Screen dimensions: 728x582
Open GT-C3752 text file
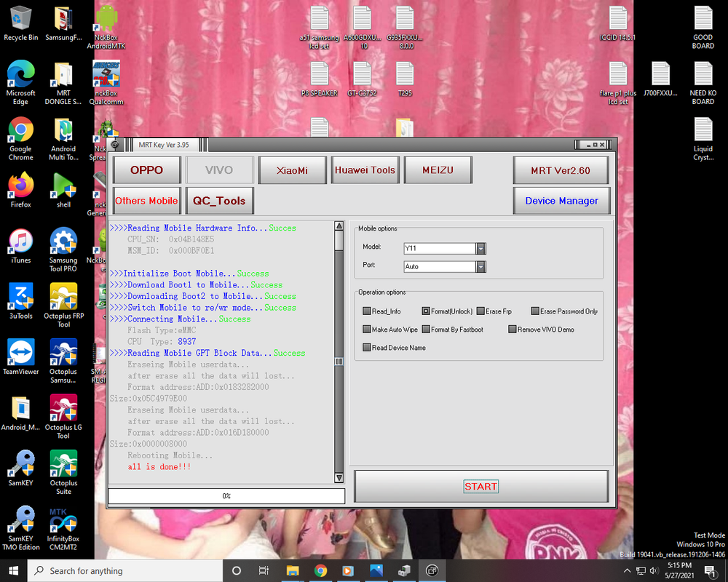pos(362,79)
